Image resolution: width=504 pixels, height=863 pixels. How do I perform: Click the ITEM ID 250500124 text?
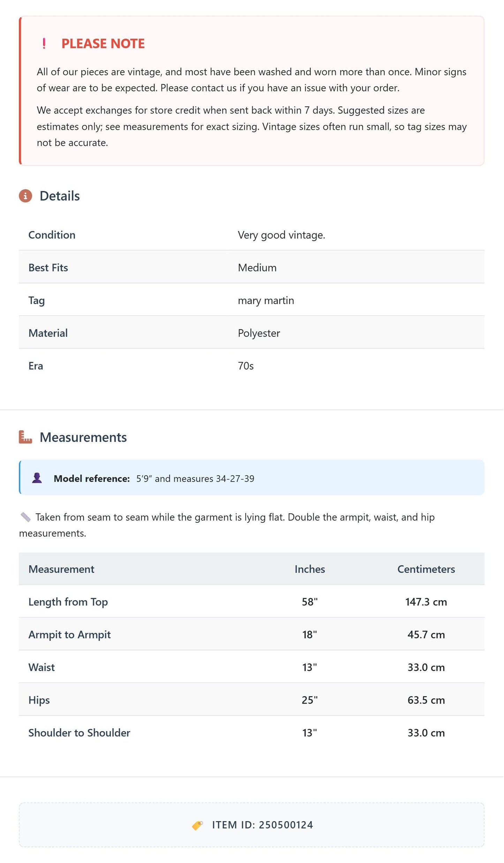coord(263,825)
